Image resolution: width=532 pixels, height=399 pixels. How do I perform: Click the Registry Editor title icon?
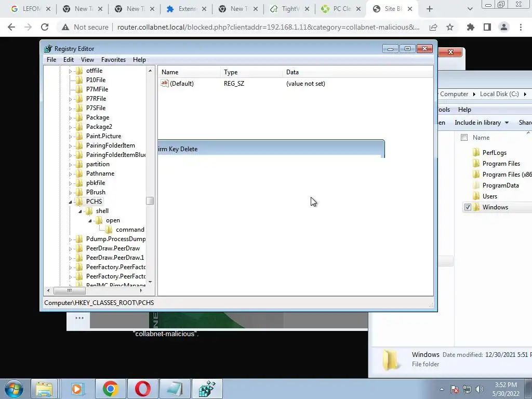coord(48,48)
